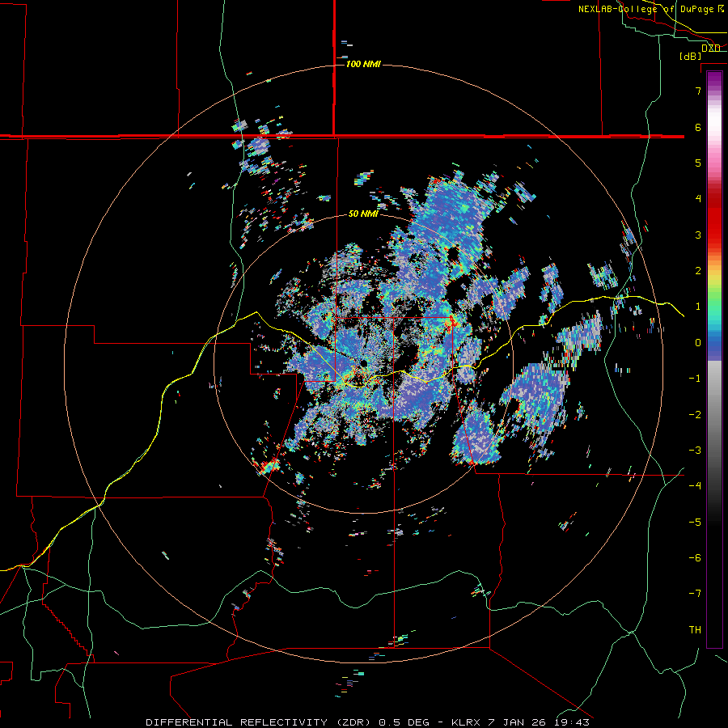Image resolution: width=728 pixels, height=728 pixels.
Task: Click the -1 dB scale label
Action: 695,379
